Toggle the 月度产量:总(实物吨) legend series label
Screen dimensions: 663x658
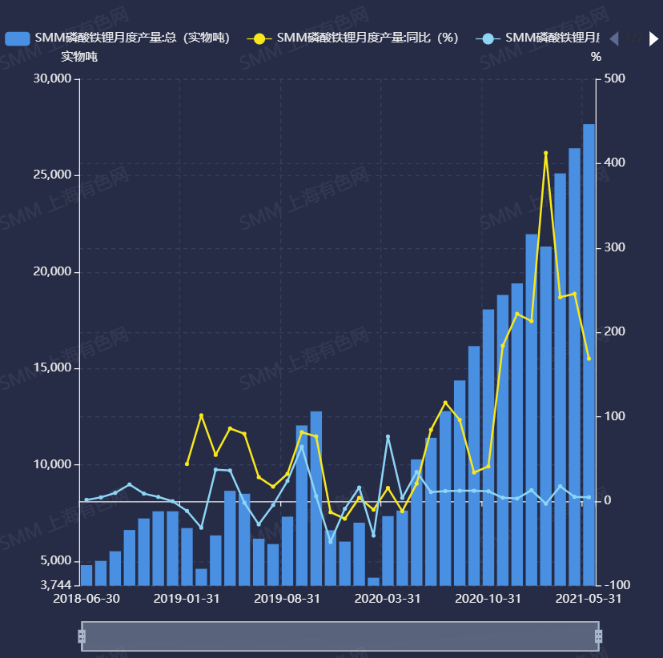(x=132, y=38)
